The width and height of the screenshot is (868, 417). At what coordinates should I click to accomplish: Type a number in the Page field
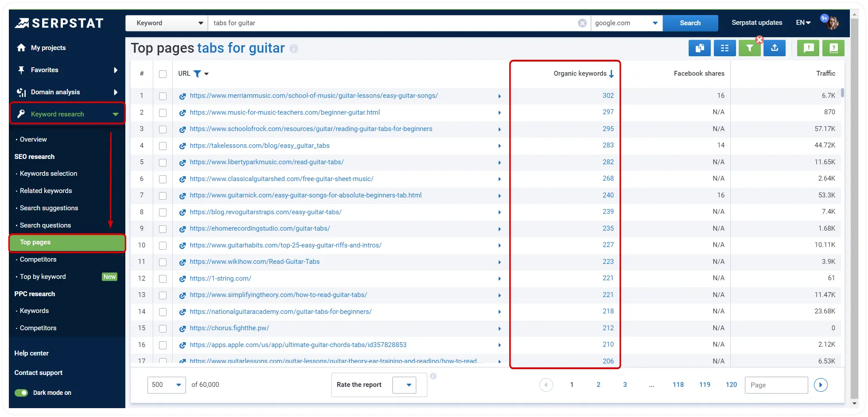(776, 385)
